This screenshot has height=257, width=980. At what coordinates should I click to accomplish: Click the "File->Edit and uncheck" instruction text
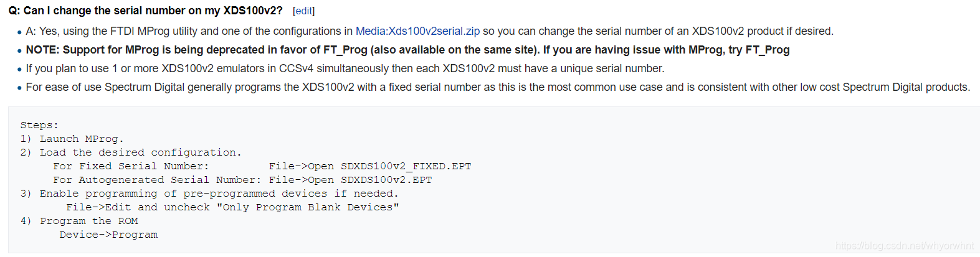(138, 207)
